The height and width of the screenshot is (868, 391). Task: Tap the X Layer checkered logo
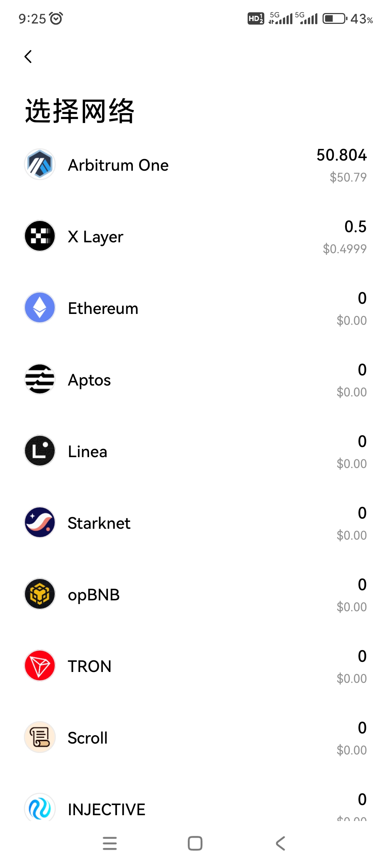click(x=40, y=236)
